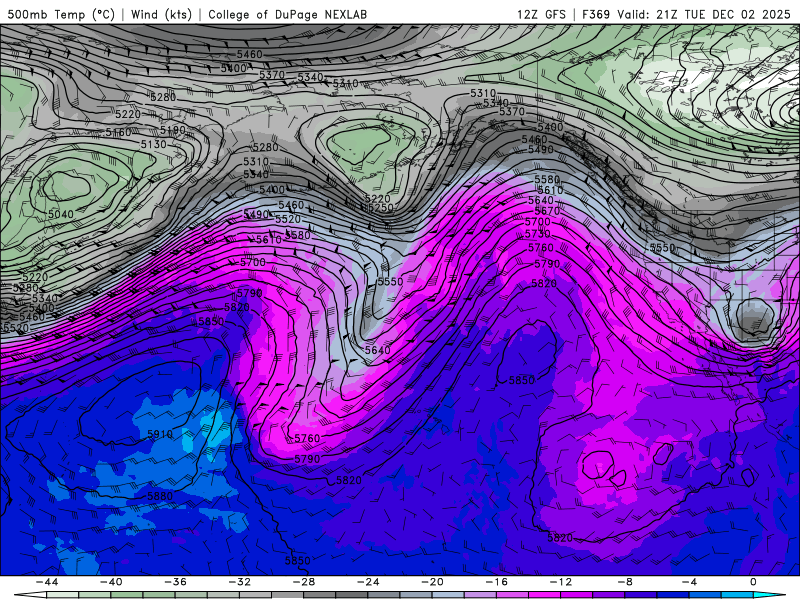This screenshot has width=800, height=600.
Task: Click the -8 colorbar tick label
Action: (x=626, y=582)
